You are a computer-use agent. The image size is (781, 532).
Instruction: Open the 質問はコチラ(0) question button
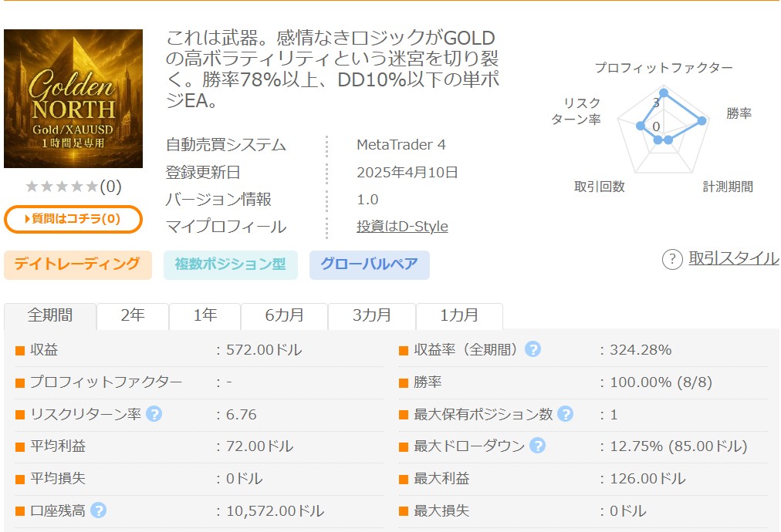tap(73, 219)
